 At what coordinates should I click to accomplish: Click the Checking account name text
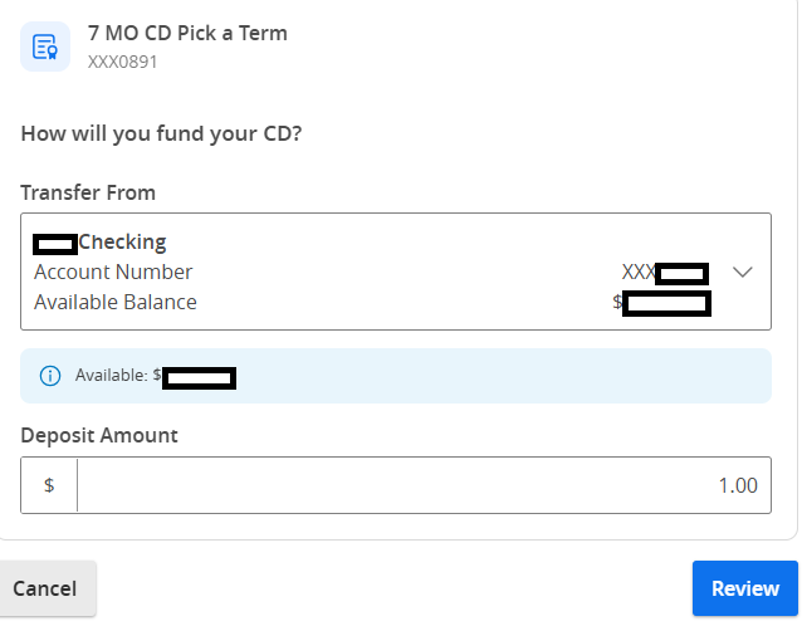122,242
